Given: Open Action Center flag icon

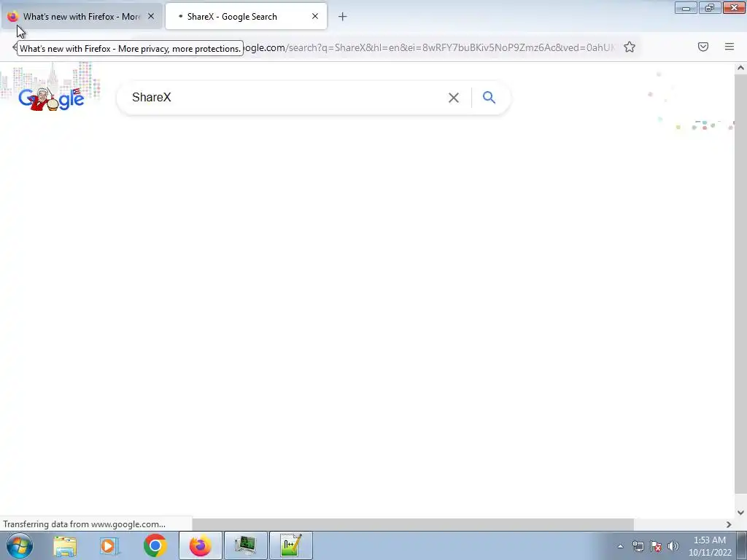Looking at the screenshot, I should tap(656, 546).
